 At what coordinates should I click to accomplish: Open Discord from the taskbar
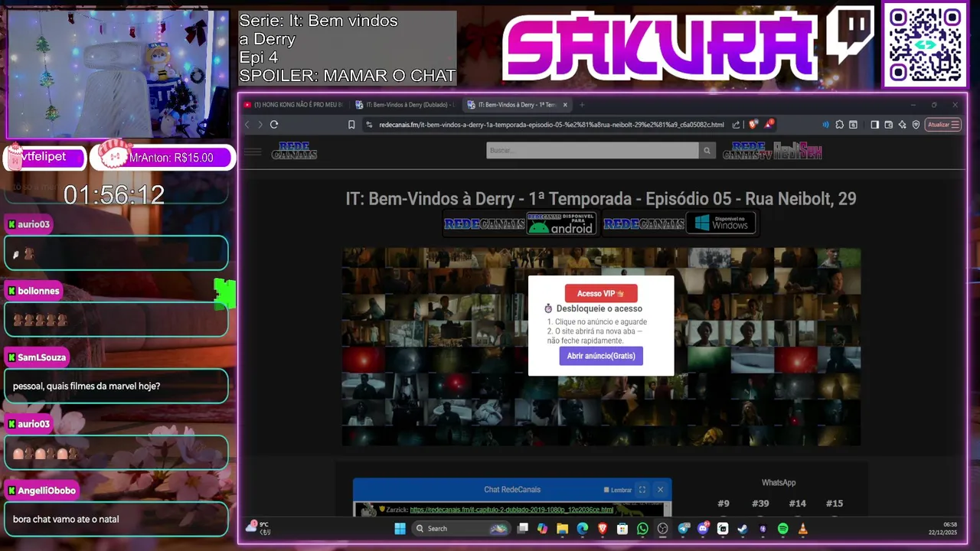click(x=702, y=529)
